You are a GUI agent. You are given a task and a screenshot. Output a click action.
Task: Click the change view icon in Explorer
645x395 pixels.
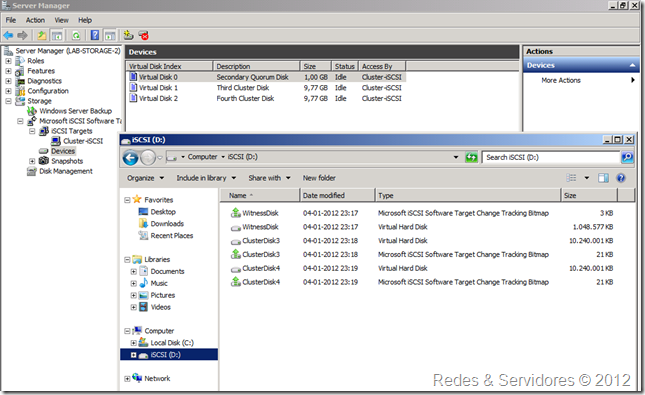point(571,178)
